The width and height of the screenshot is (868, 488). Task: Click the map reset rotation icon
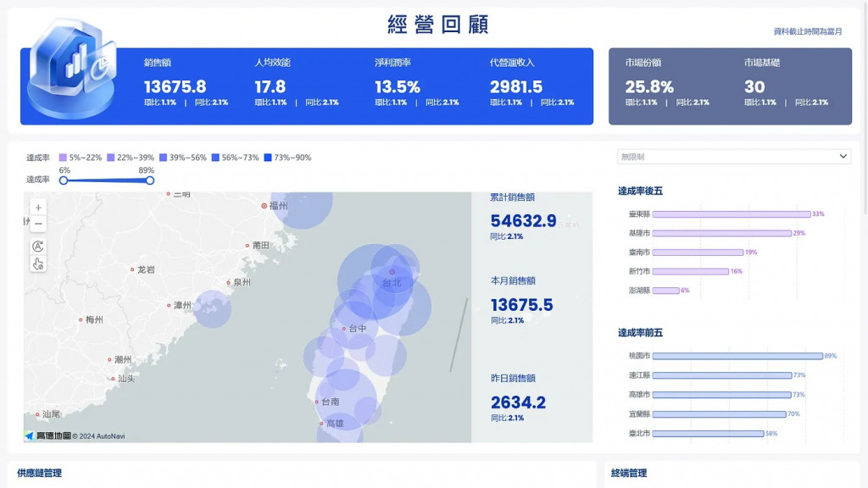coord(38,247)
